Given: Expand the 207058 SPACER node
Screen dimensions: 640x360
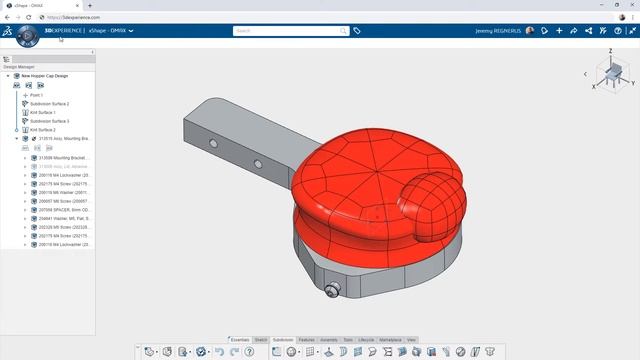Looking at the screenshot, I should pyautogui.click(x=25, y=210).
